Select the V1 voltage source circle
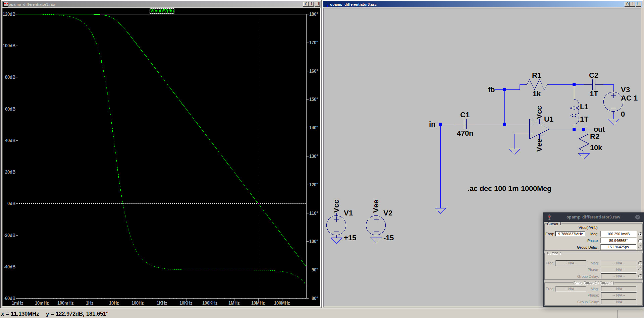The width and height of the screenshot is (644, 318). (x=336, y=225)
